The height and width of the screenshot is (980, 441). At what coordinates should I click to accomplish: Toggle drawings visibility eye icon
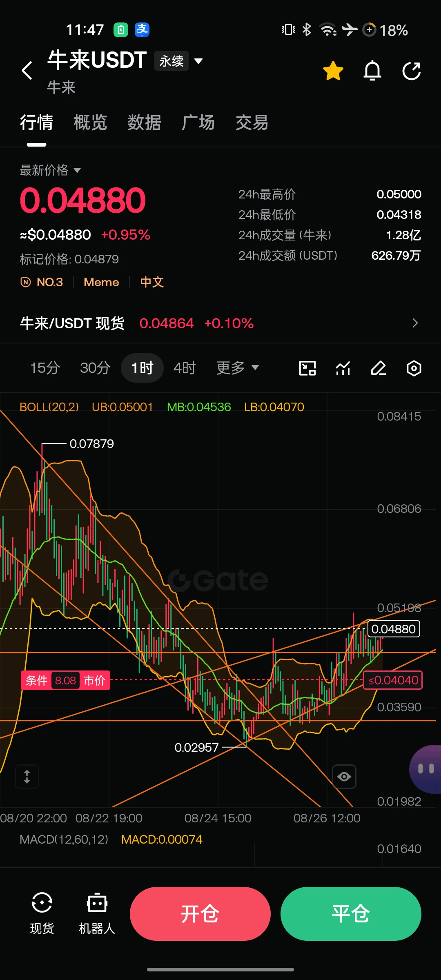click(344, 777)
